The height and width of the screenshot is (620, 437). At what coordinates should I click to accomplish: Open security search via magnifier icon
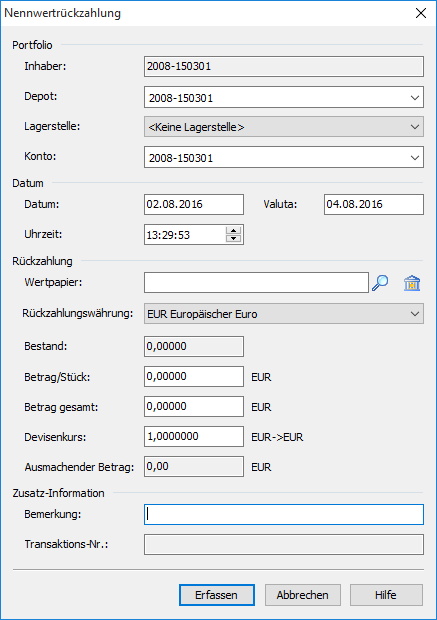[x=380, y=283]
